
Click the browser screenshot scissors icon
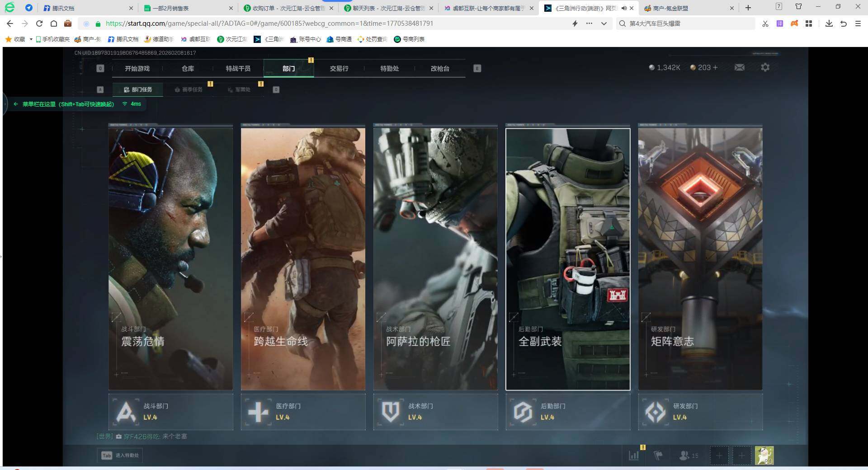[x=765, y=23]
